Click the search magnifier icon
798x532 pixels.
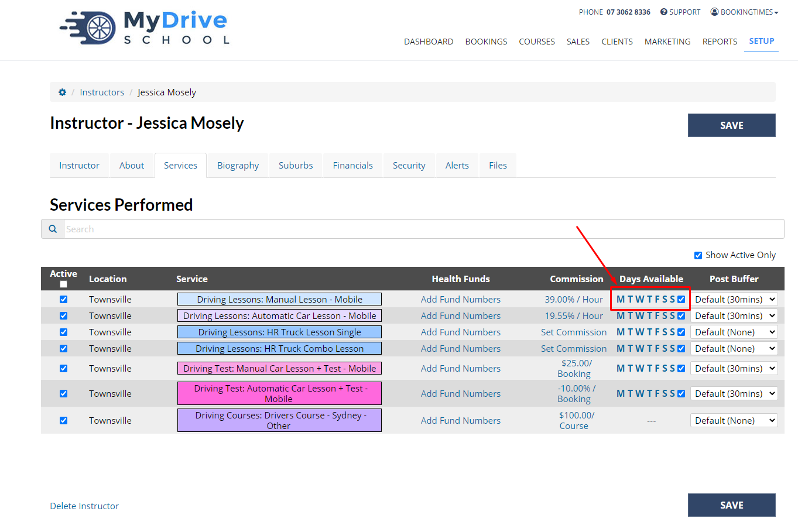point(53,229)
